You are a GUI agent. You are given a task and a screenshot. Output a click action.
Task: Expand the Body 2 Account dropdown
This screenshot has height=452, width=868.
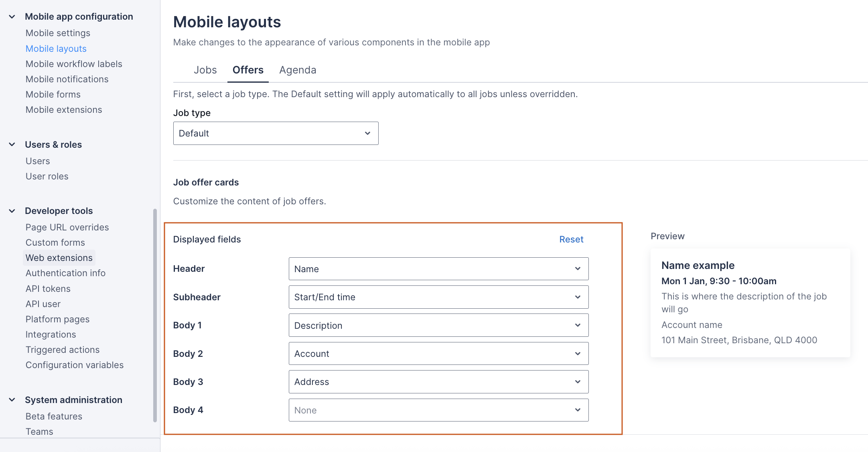438,354
